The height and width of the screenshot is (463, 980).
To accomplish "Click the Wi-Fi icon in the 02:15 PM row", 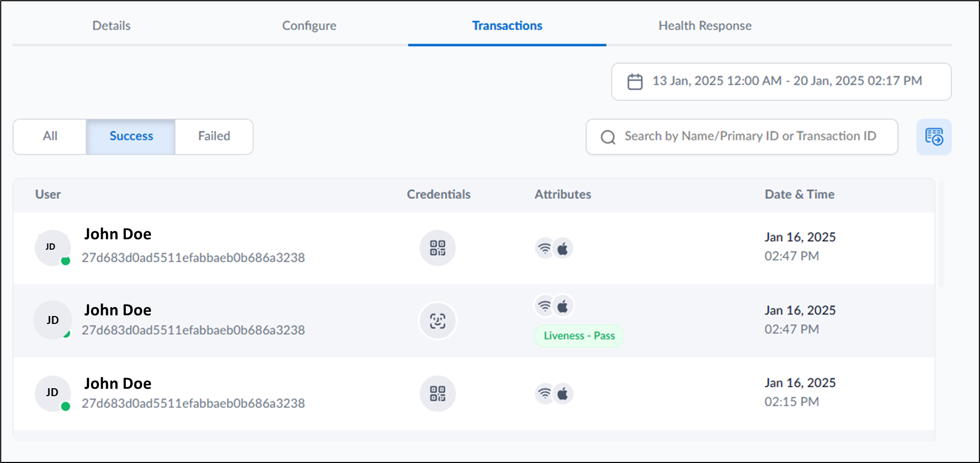I will tap(545, 393).
